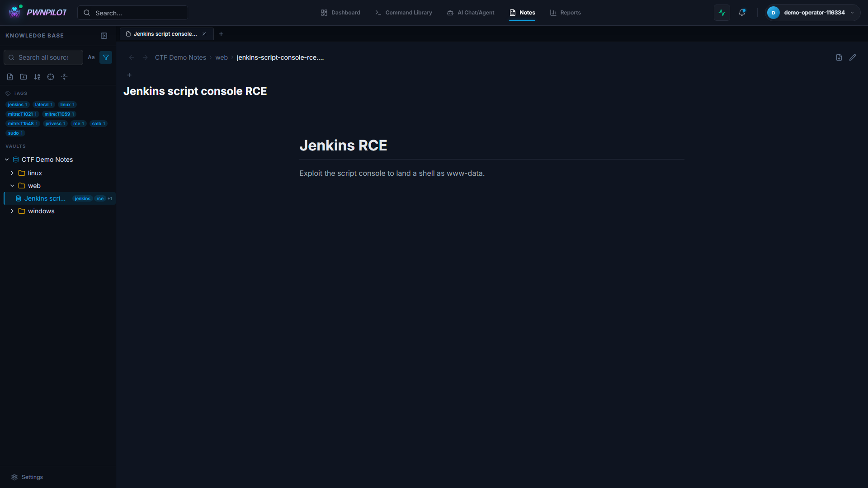Select the Jenkins scri... note in tree
The width and height of the screenshot is (868, 488).
(x=60, y=198)
